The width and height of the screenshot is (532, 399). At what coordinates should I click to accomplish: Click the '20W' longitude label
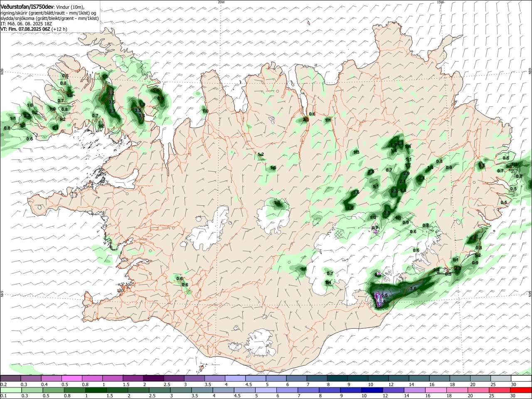pos(221,2)
